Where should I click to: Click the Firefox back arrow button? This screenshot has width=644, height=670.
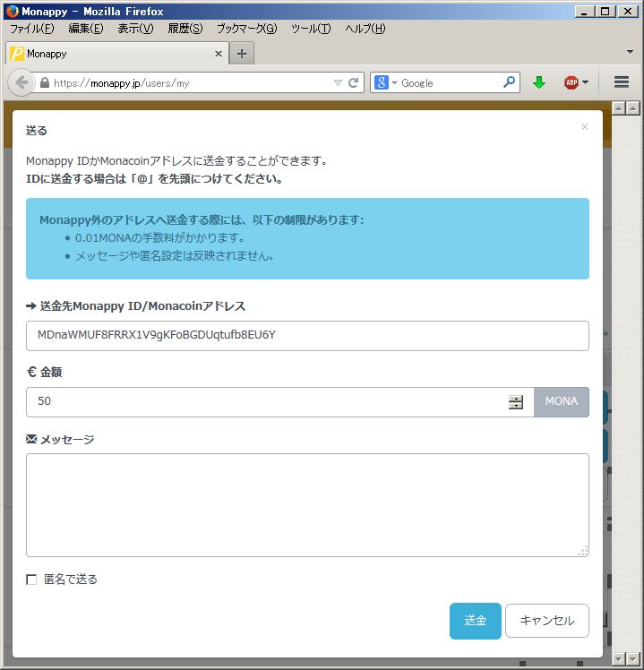coord(21,82)
